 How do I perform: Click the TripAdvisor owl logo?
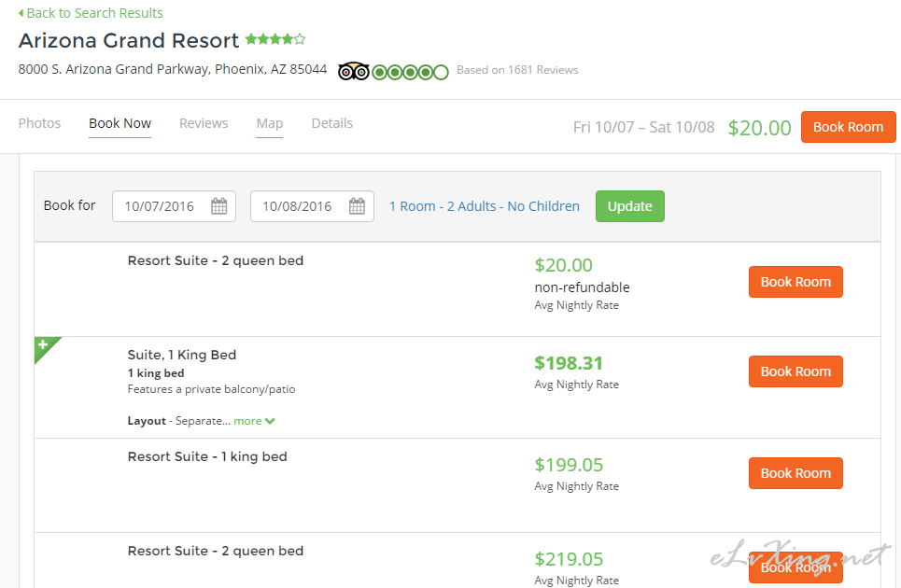tap(353, 71)
